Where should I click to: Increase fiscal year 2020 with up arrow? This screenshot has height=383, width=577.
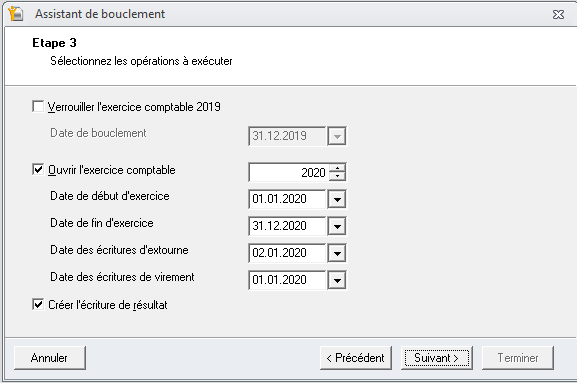[337, 168]
